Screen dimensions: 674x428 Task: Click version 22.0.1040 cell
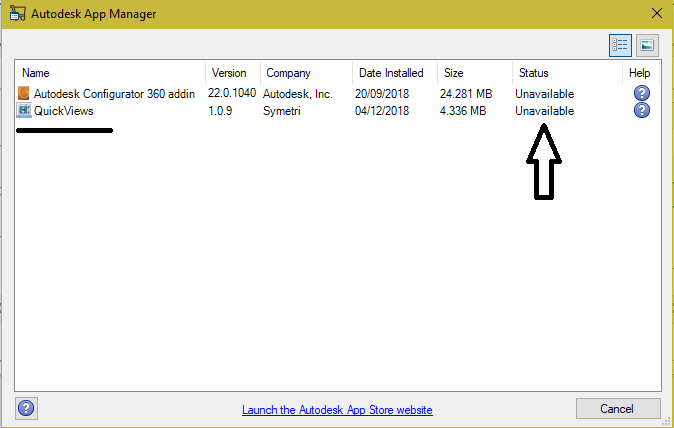232,93
